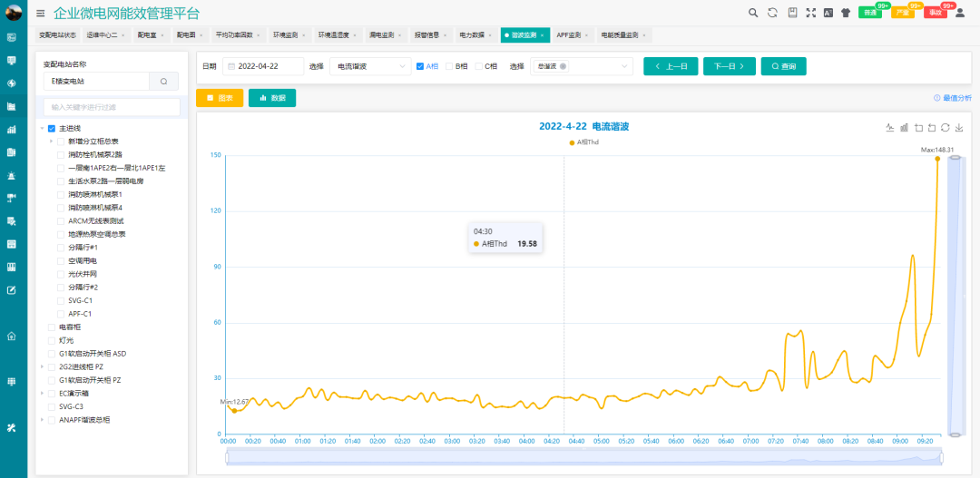Click the chart zoom-reset icon

click(x=932, y=128)
